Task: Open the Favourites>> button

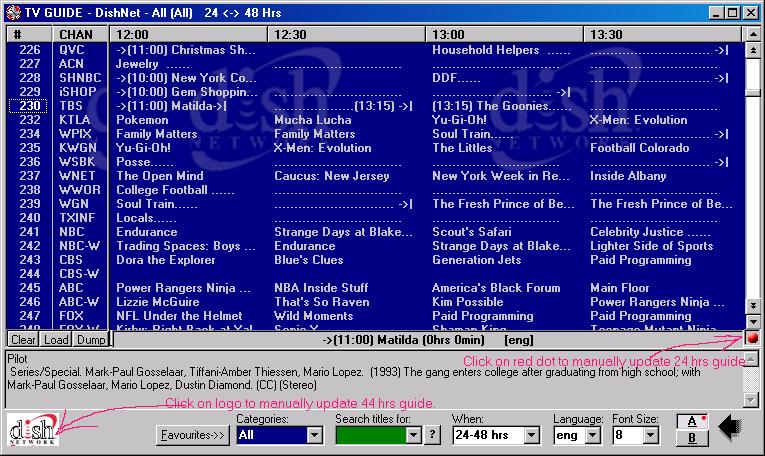Action: click(193, 435)
